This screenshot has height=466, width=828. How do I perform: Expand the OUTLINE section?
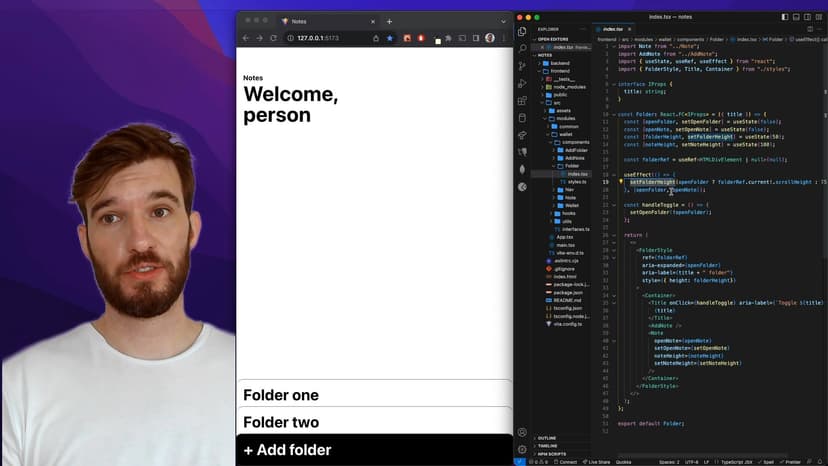coord(547,438)
